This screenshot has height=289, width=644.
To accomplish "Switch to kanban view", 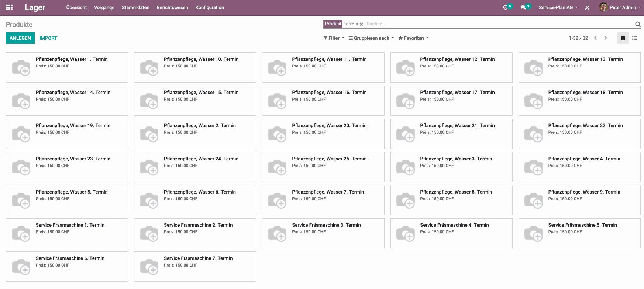I will [623, 38].
